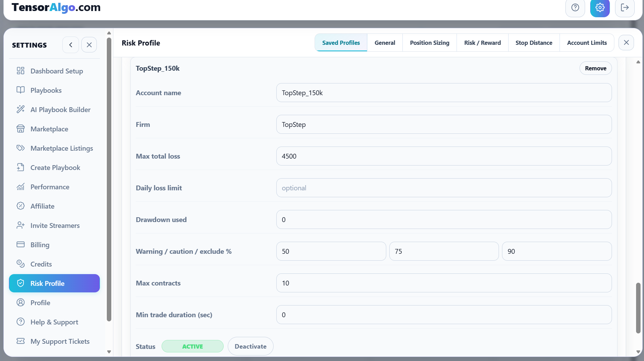Click the Invite Streamers person-plus icon
The height and width of the screenshot is (361, 644).
(21, 225)
